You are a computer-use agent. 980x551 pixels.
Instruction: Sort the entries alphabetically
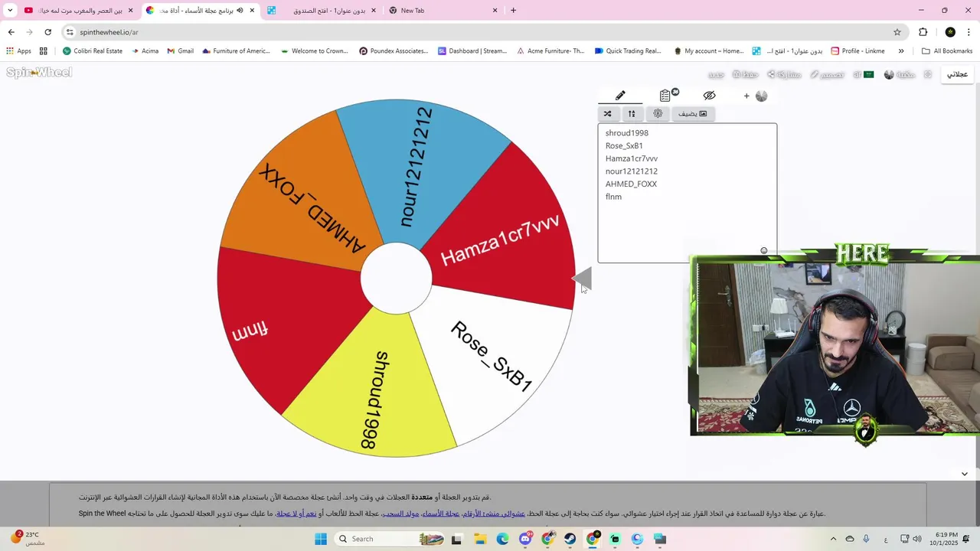click(x=632, y=114)
